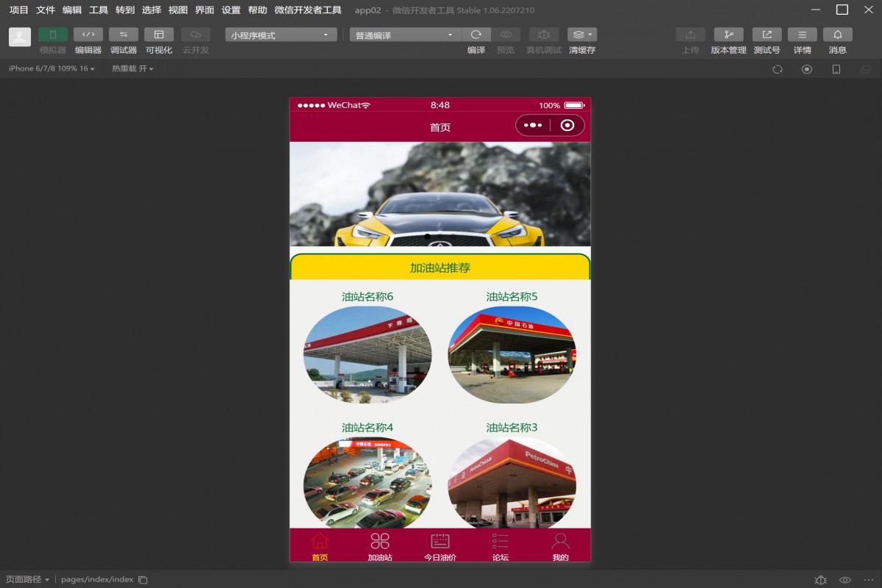The image size is (882, 588).
Task: Open Version Management icon
Action: tap(728, 35)
